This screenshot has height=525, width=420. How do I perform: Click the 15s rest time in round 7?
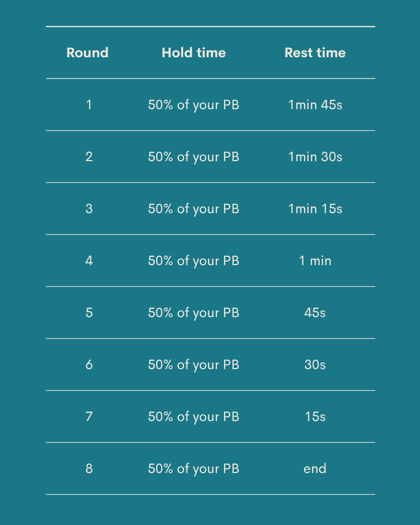(x=315, y=416)
